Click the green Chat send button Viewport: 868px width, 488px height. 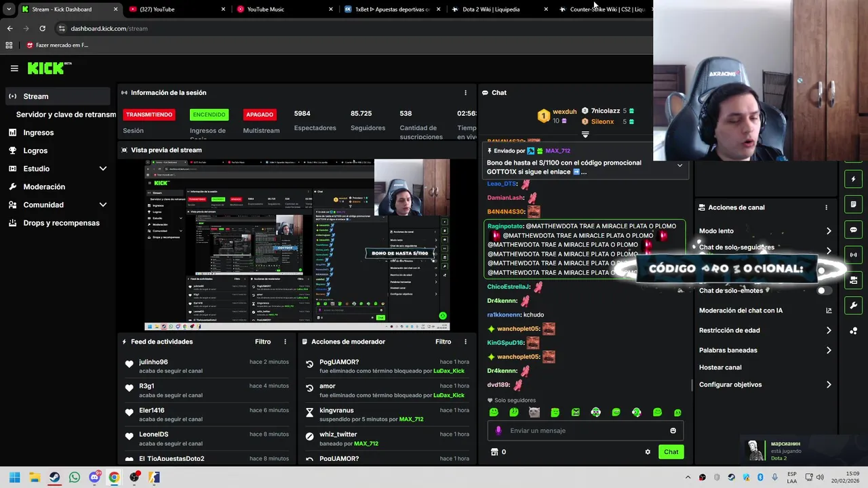[x=671, y=452]
